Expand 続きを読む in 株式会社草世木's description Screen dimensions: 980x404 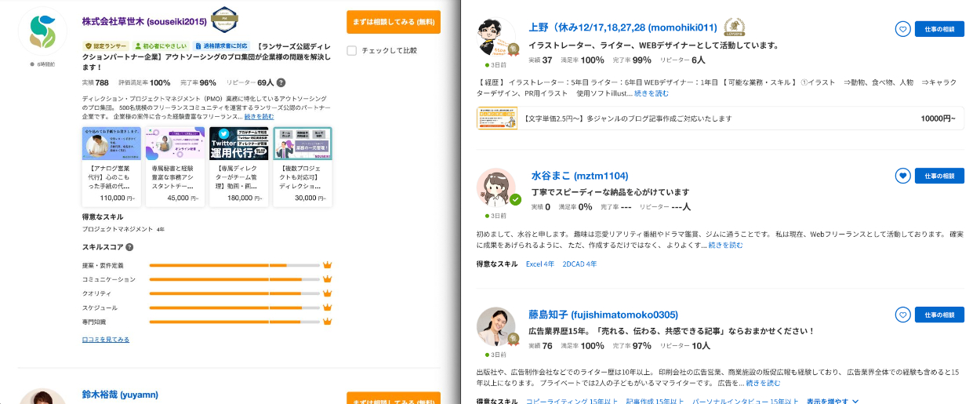click(x=259, y=116)
